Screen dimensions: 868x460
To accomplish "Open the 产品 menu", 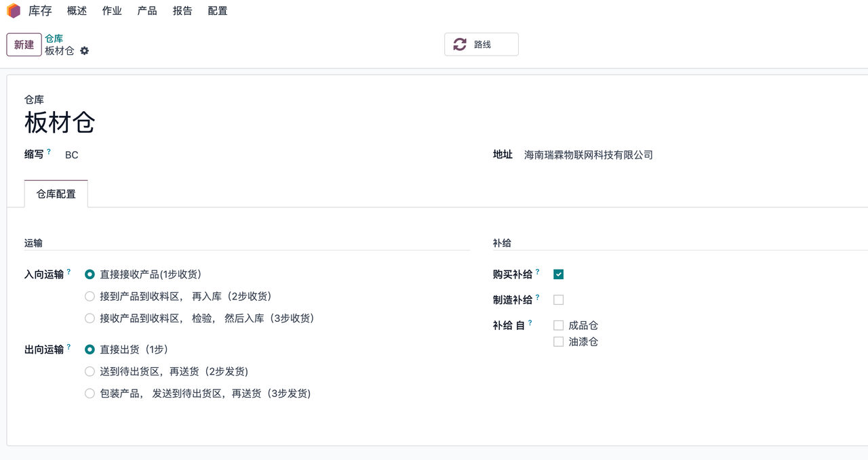I will point(147,11).
